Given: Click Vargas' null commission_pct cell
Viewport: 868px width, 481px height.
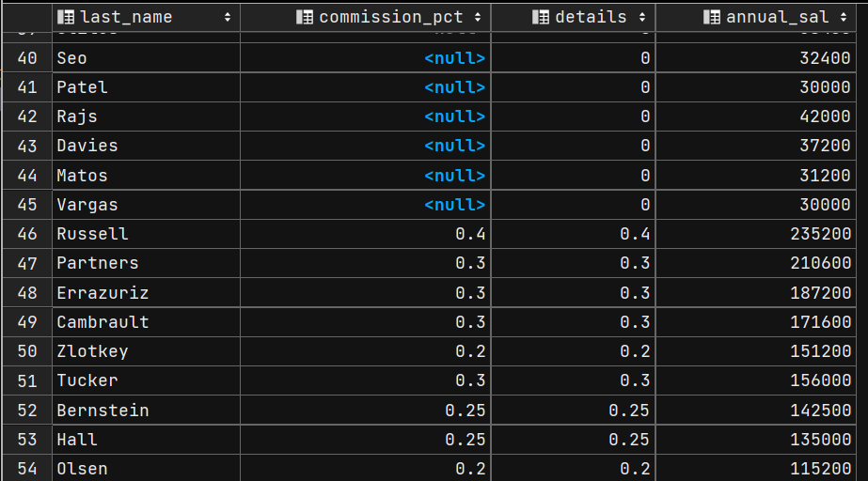Looking at the screenshot, I should pos(366,205).
